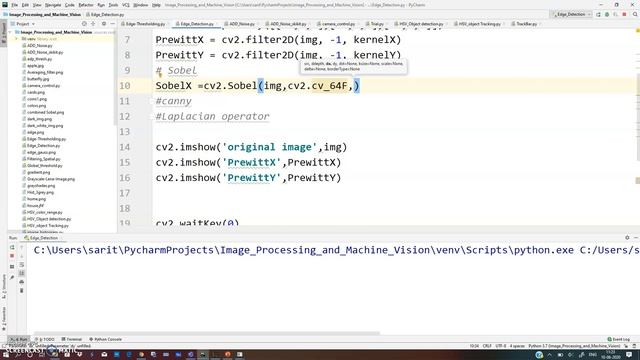Click the expand-all icon in Project panel
This screenshot has height=360, width=640.
(x=93, y=24)
